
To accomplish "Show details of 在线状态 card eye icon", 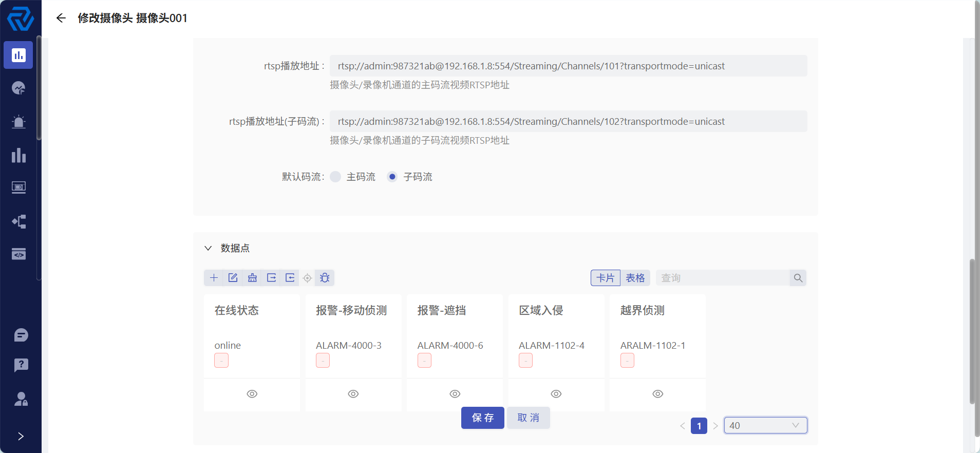I will pyautogui.click(x=252, y=394).
